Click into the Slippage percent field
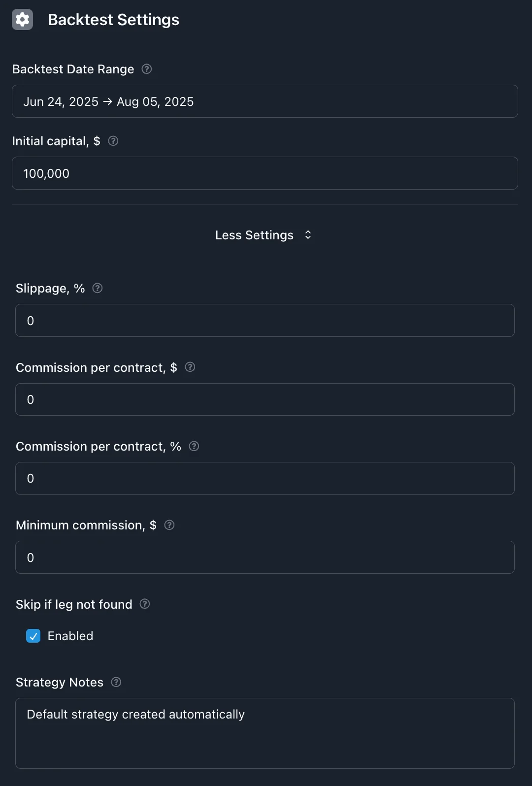532x786 pixels. point(265,321)
